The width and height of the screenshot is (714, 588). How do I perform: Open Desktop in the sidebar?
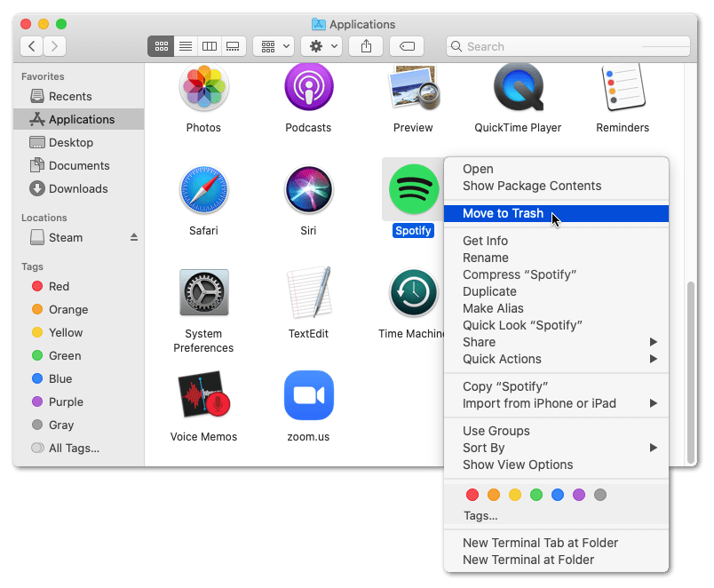click(x=78, y=143)
